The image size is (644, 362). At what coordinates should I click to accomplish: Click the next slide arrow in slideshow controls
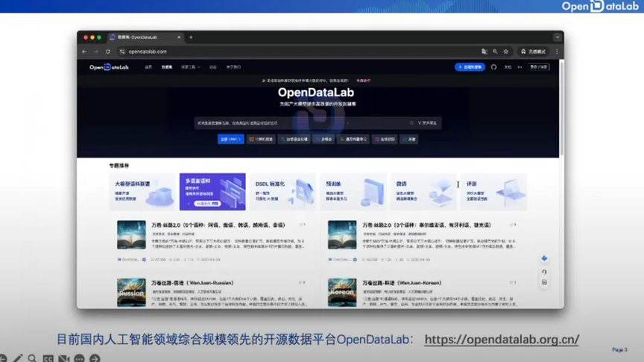(x=95, y=358)
